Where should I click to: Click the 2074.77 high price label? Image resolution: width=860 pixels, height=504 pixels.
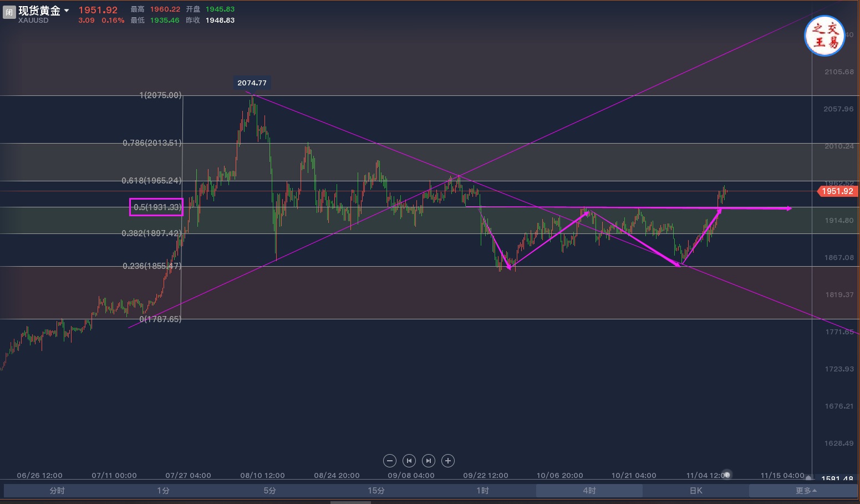tap(252, 83)
